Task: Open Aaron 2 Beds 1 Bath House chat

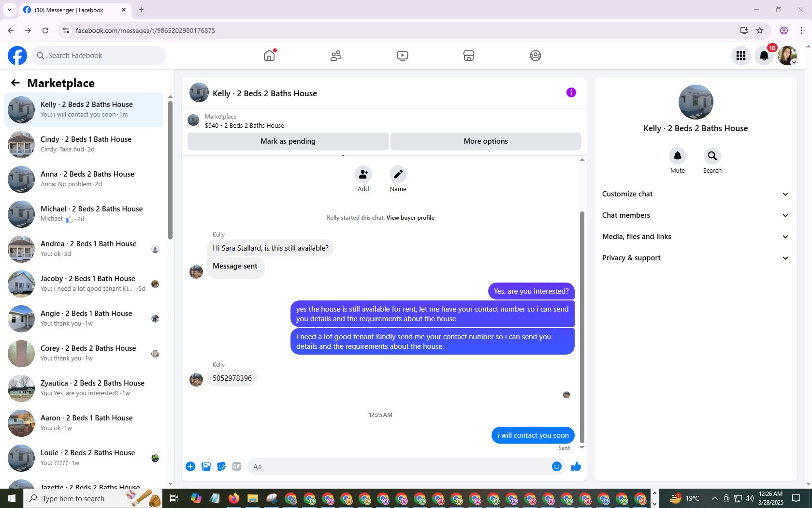Action: coord(83,423)
